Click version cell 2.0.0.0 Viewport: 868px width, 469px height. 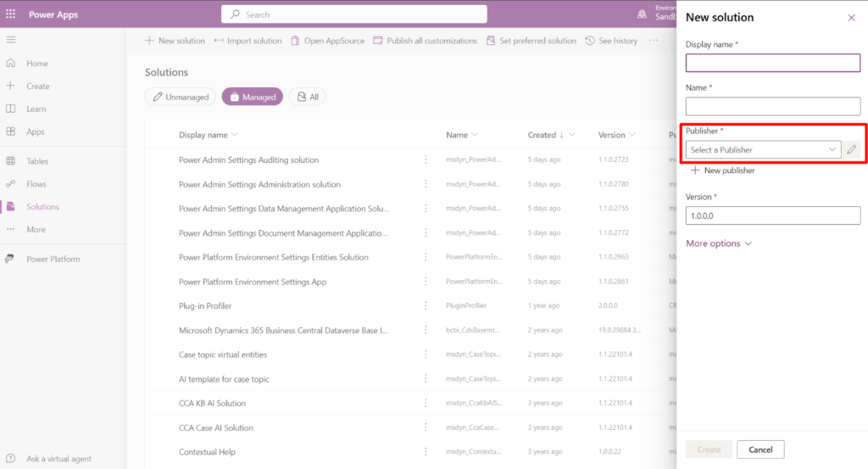608,305
